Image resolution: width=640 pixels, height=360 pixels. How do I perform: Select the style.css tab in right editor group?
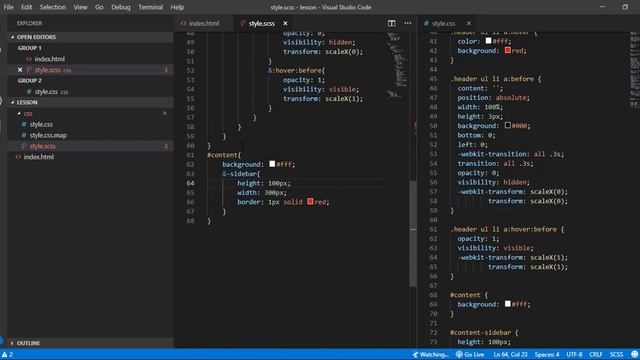pos(443,23)
